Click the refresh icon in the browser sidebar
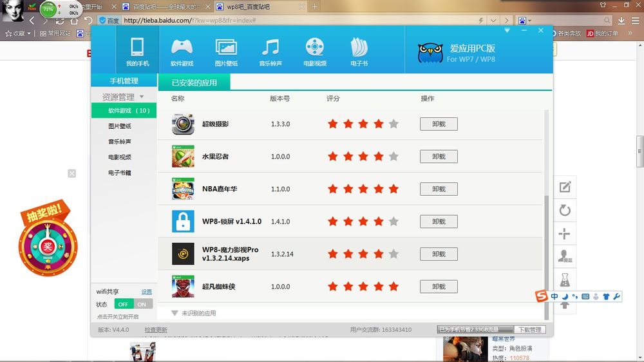Screen dimensions: 644x362 565,211
